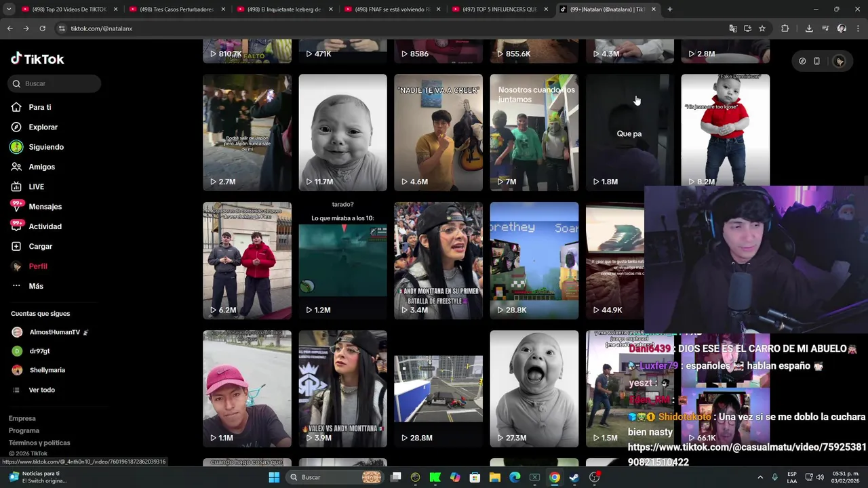Open Explorar in sidebar
The height and width of the screenshot is (488, 868).
pyautogui.click(x=43, y=127)
